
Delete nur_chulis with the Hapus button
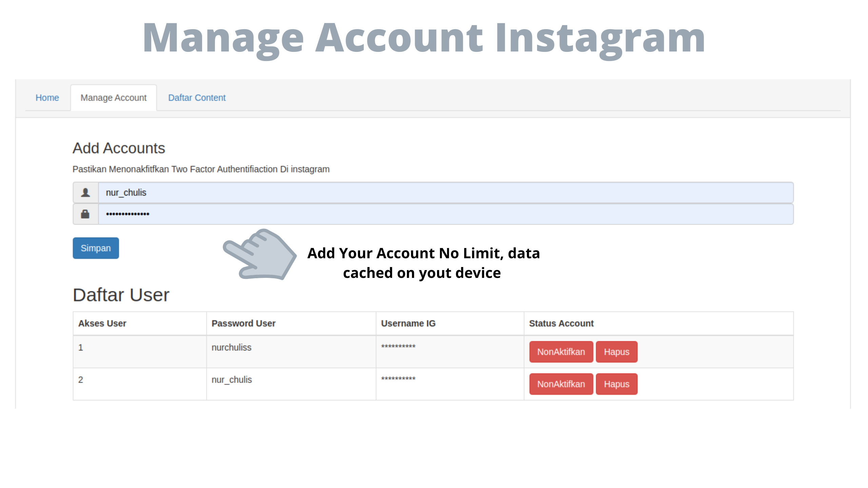(616, 384)
